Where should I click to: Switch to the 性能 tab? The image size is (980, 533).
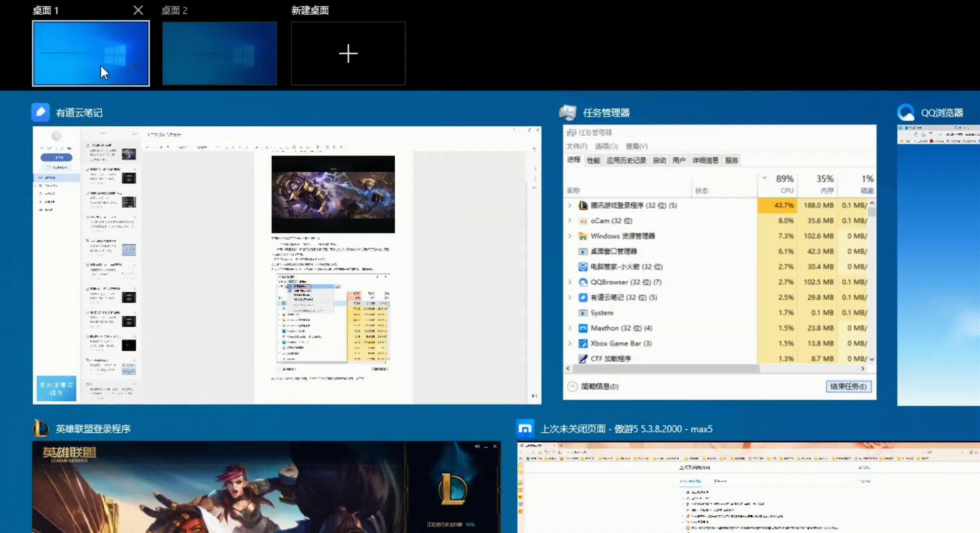point(593,160)
